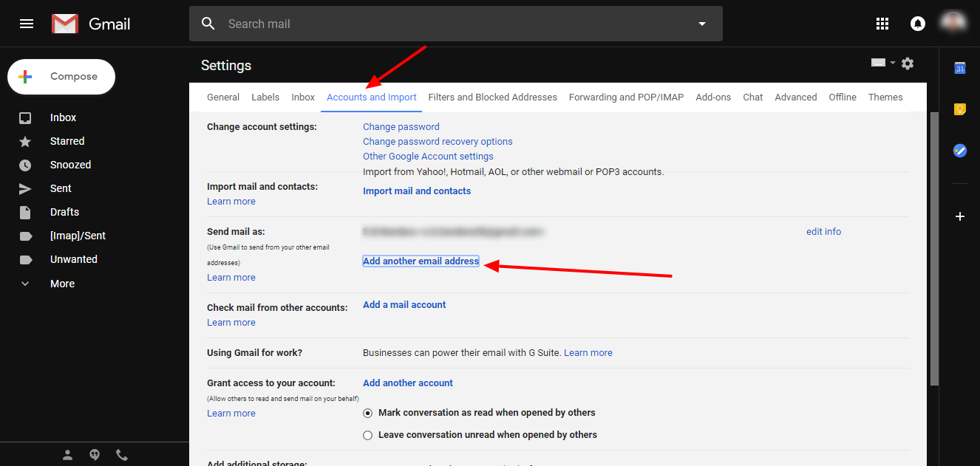Select Mark conversation as read when opened
The image size is (980, 466).
[367, 413]
